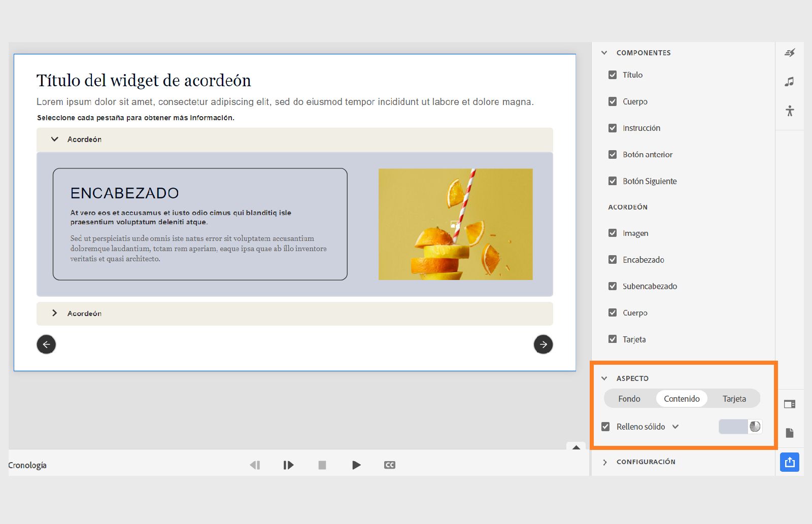Play the timeline preview

tap(356, 465)
